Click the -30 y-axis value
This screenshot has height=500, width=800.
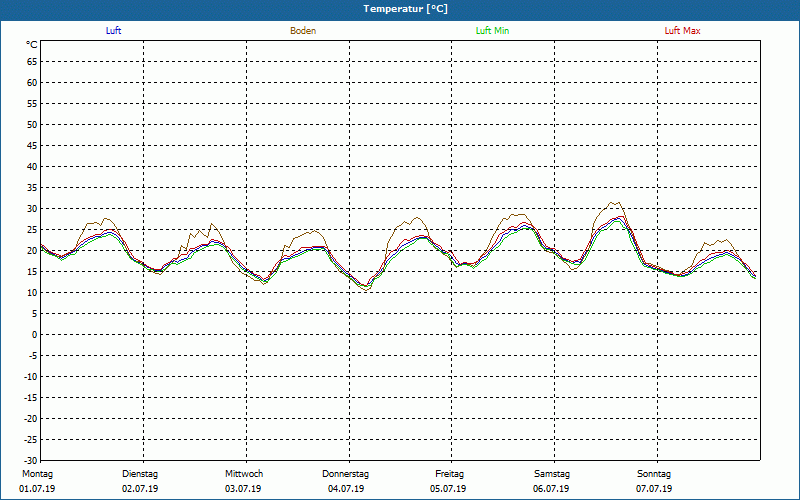click(x=31, y=461)
